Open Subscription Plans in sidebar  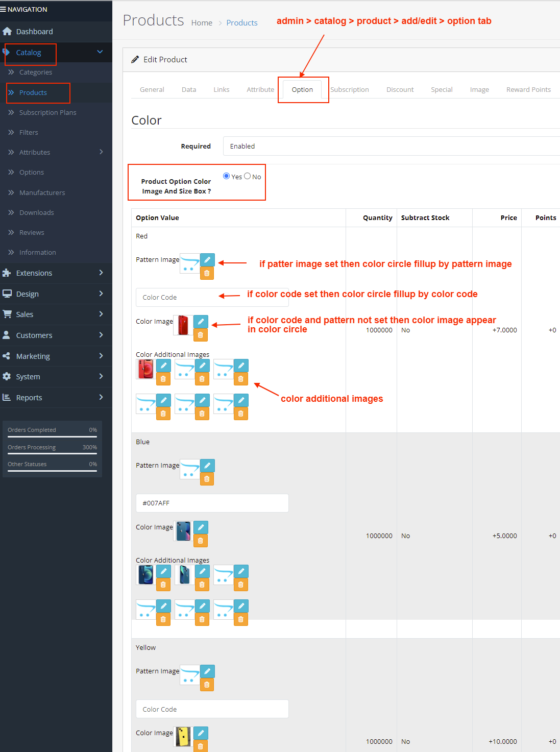tap(47, 112)
